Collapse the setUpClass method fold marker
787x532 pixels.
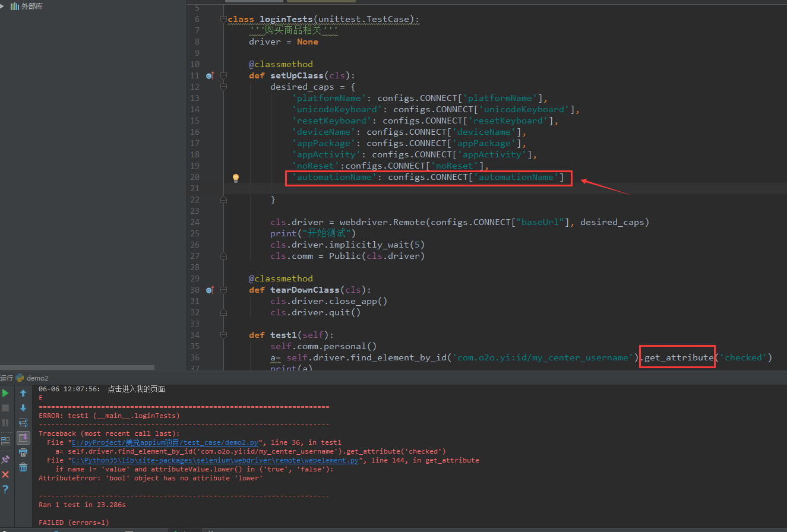[224, 75]
